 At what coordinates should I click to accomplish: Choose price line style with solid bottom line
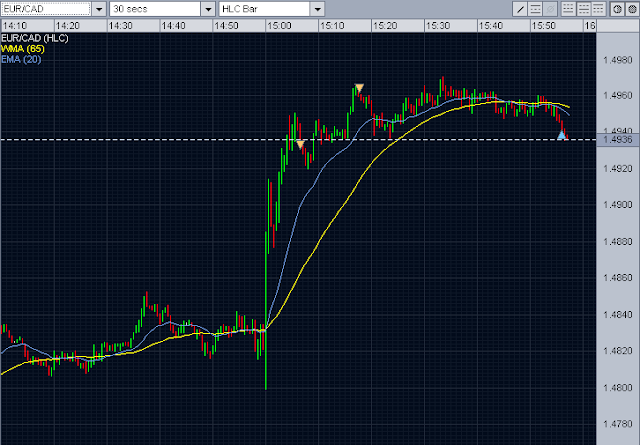pyautogui.click(x=568, y=9)
